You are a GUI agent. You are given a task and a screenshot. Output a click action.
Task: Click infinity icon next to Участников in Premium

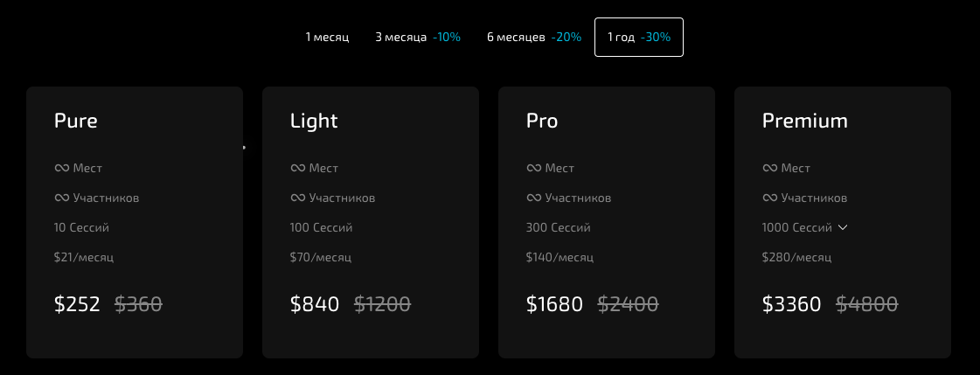pos(770,198)
